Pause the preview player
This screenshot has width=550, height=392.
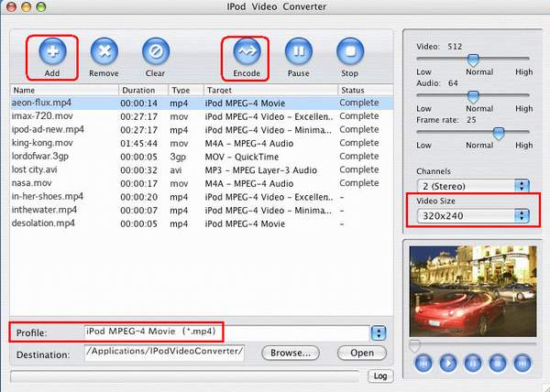(473, 364)
